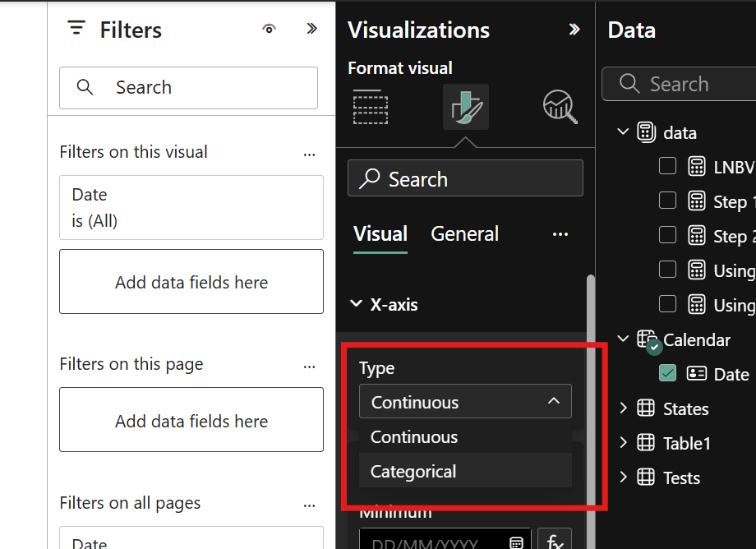The height and width of the screenshot is (549, 756).
Task: Click the Step 1 measure calculator icon
Action: (697, 201)
